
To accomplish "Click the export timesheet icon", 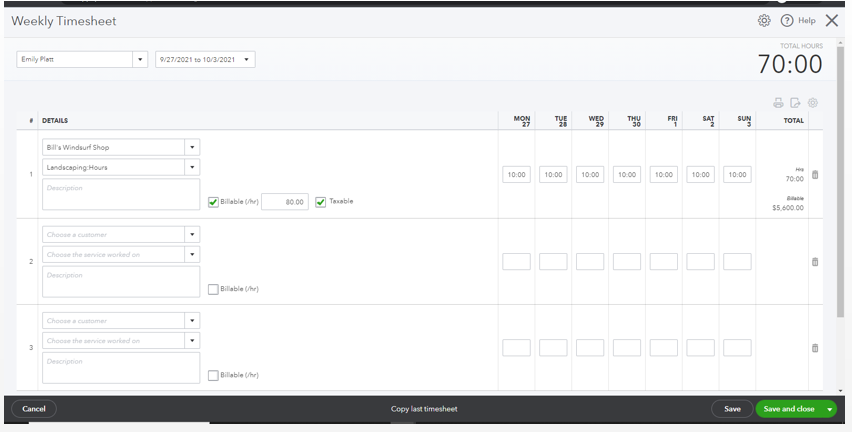I will [795, 103].
